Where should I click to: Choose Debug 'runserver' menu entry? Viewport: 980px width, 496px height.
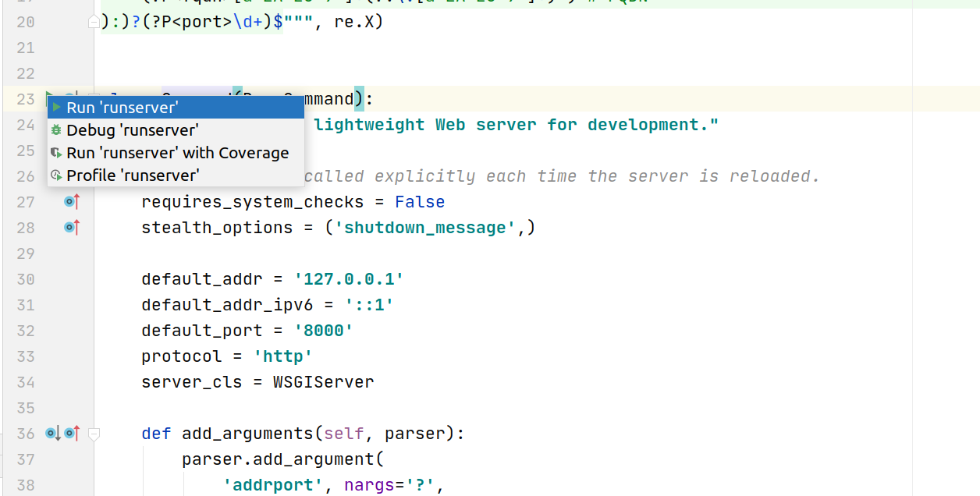[x=176, y=129]
